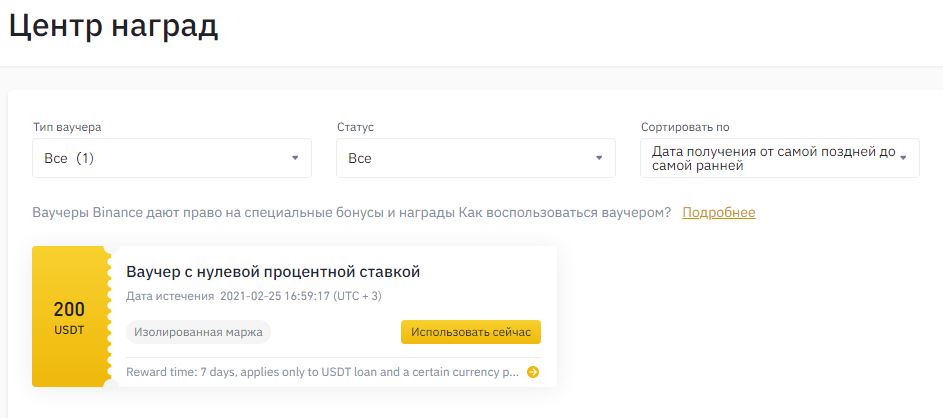Image resolution: width=943 pixels, height=418 pixels.
Task: Click the Изолированная маржа tag
Action: [x=198, y=332]
